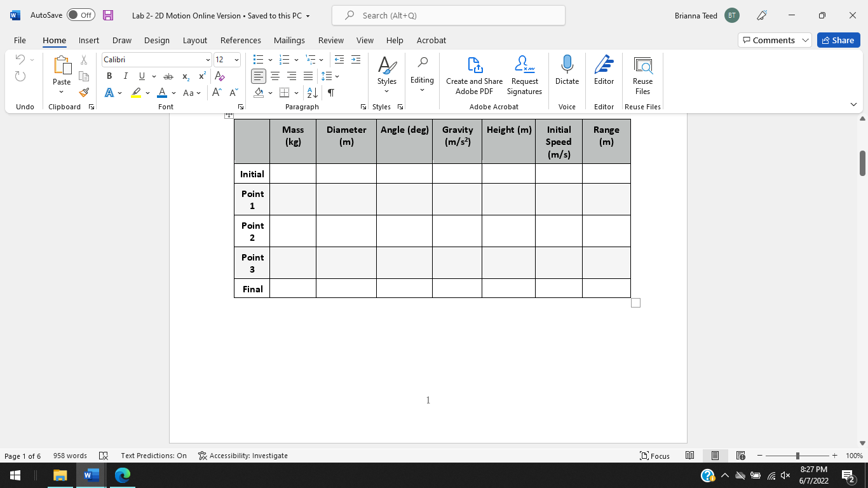Click Reuse Files button
The width and height of the screenshot is (868, 488).
pos(642,75)
